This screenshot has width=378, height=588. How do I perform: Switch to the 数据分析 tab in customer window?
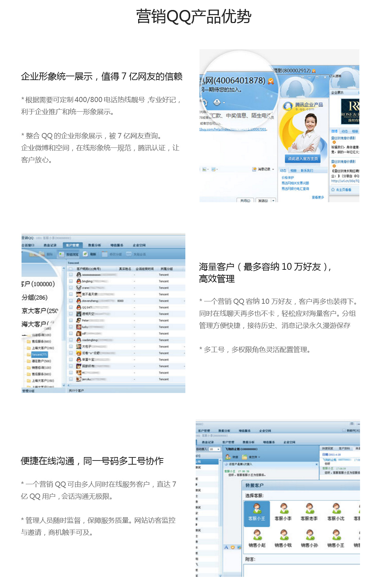pyautogui.click(x=94, y=245)
